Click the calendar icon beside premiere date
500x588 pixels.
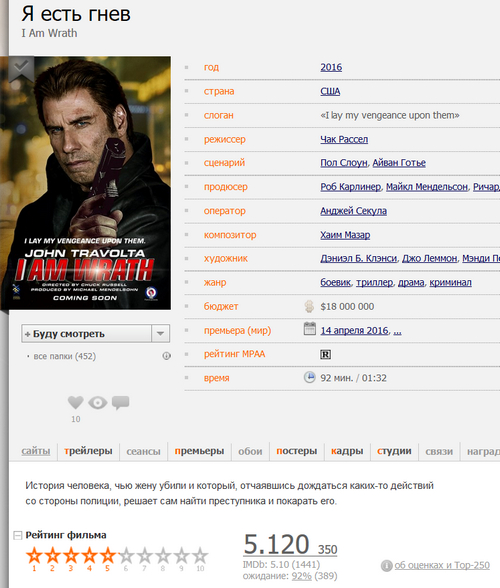(x=309, y=329)
